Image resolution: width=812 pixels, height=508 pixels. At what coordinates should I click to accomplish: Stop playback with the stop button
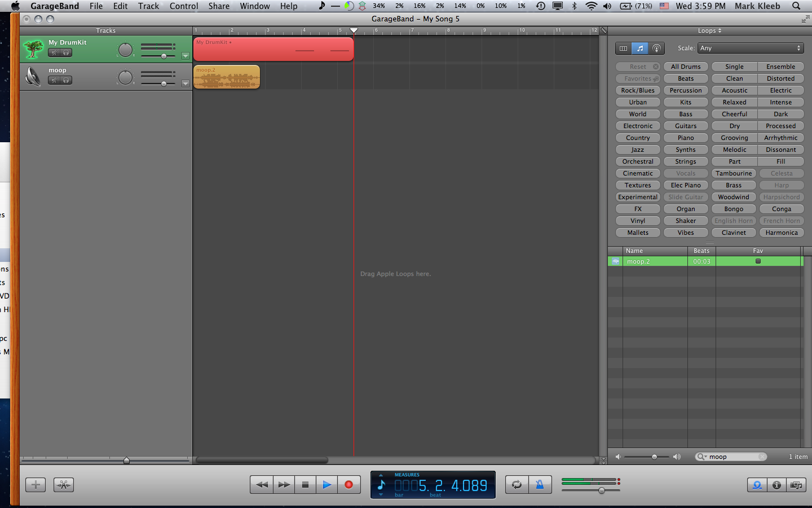(x=305, y=484)
